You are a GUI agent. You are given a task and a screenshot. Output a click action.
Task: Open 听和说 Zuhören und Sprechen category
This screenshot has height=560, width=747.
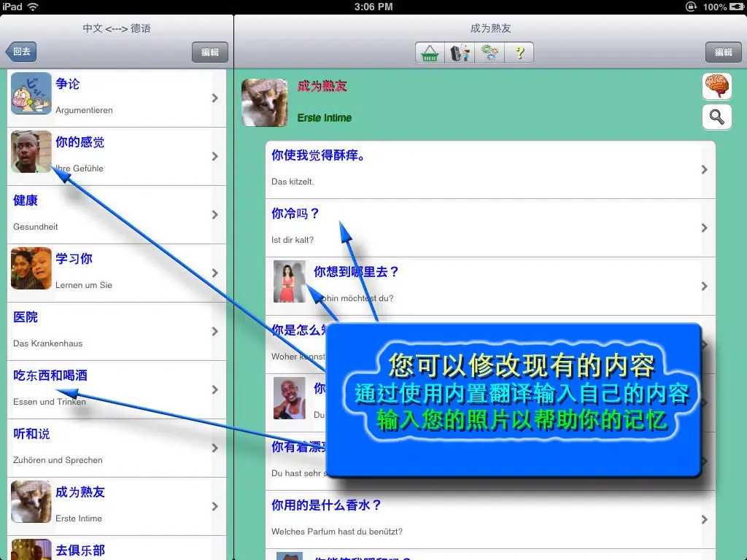117,448
